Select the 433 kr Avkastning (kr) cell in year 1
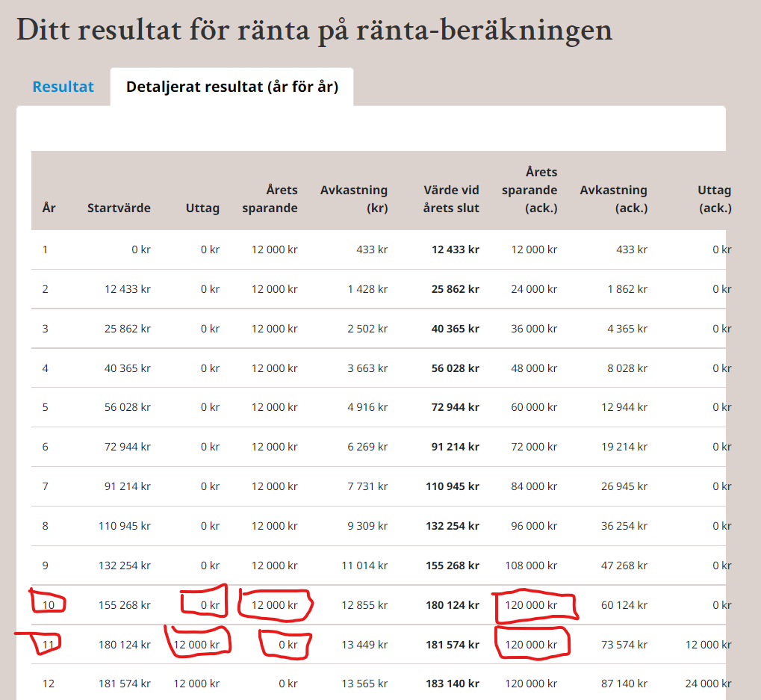 374,250
